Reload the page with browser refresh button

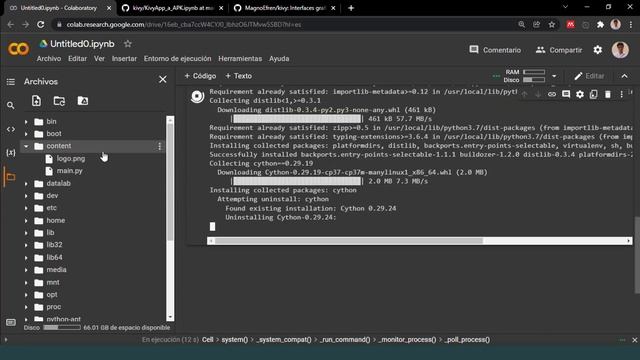pyautogui.click(x=40, y=24)
